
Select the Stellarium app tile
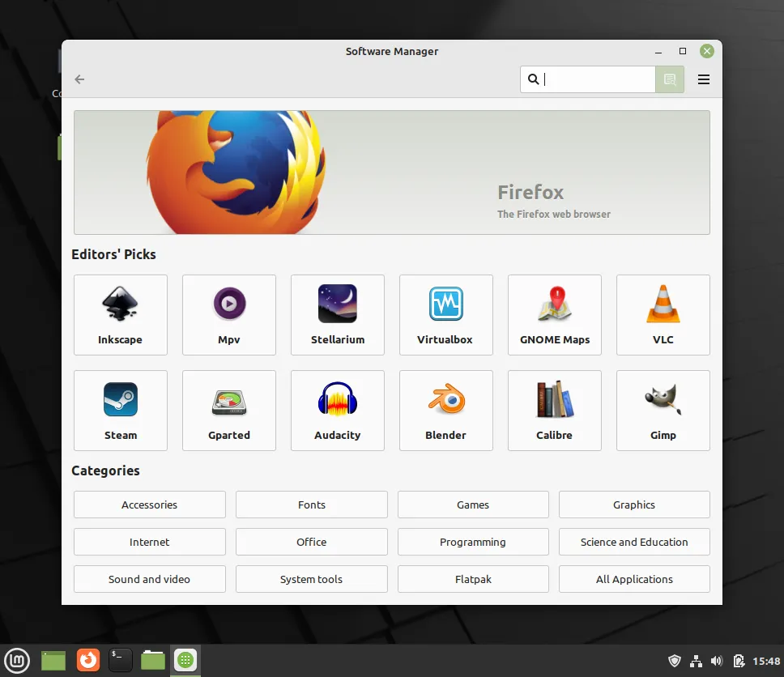coord(338,314)
